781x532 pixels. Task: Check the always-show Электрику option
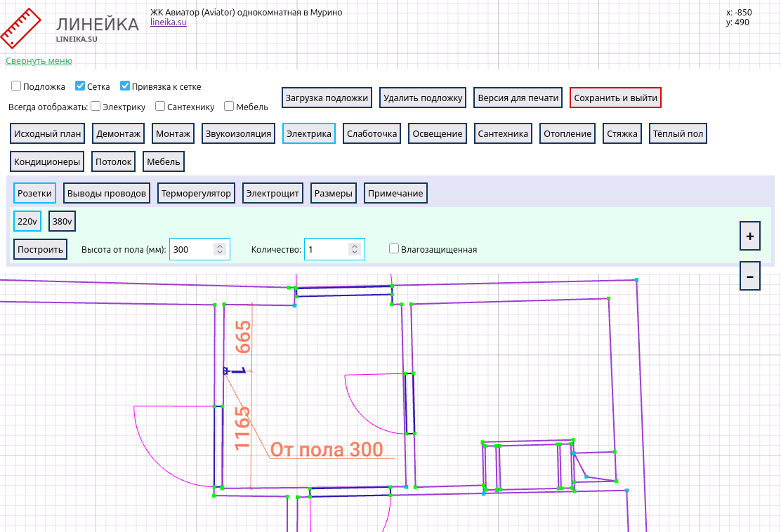coord(96,106)
